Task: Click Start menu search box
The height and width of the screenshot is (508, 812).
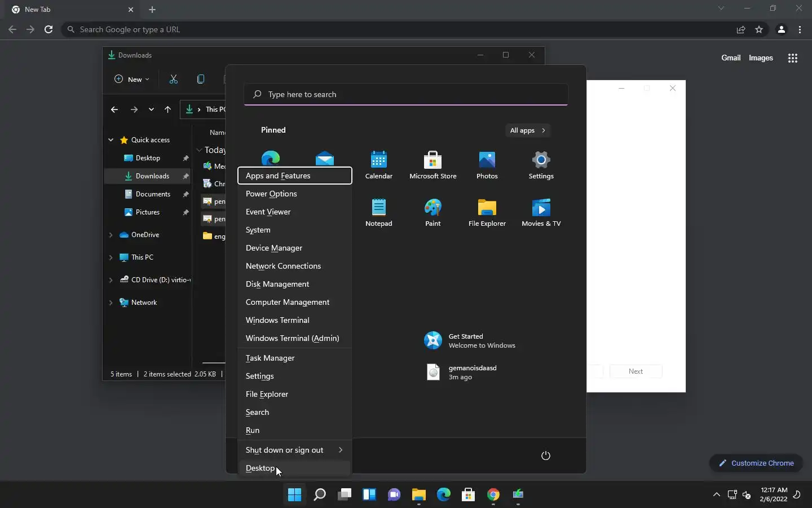Action: pos(406,94)
